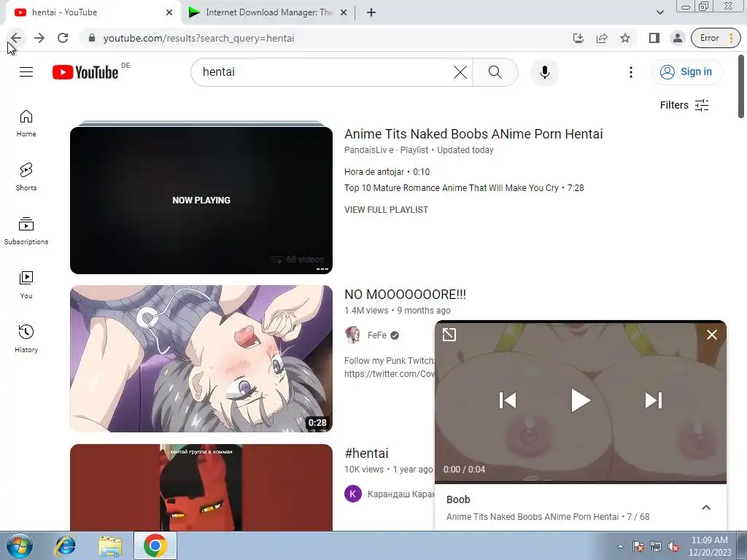
Task: Open Shorts in the sidebar
Action: (x=26, y=177)
